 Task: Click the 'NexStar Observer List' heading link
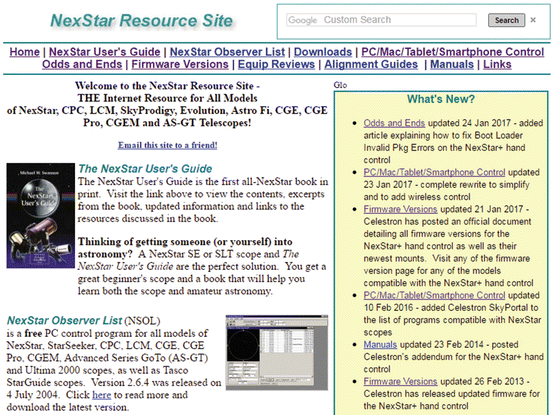[65, 320]
